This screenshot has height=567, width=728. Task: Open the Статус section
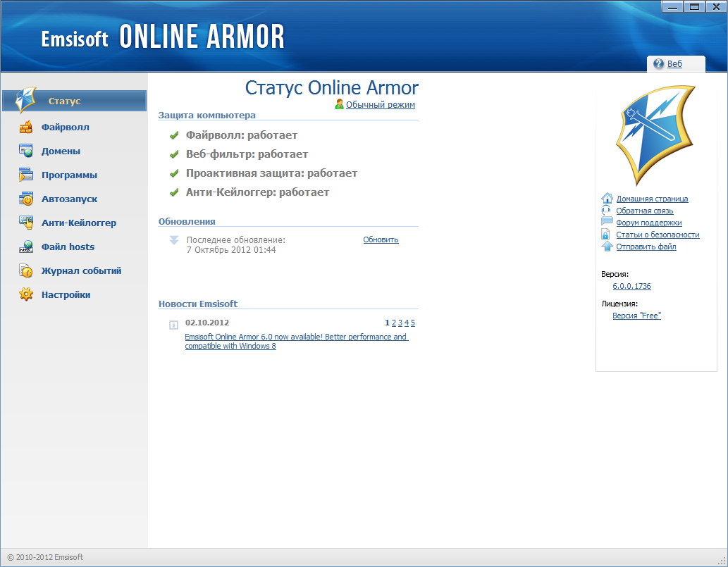coord(74,101)
